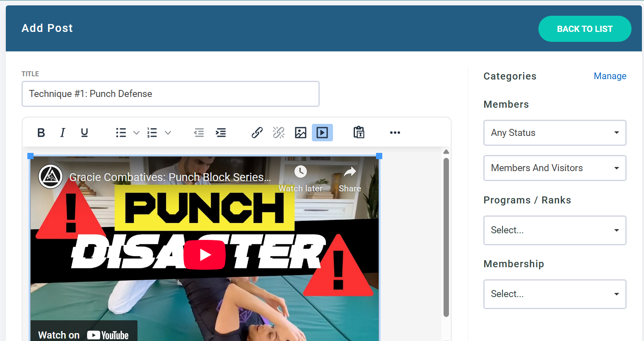Insert a bullet list
This screenshot has width=644, height=341.
[x=121, y=133]
